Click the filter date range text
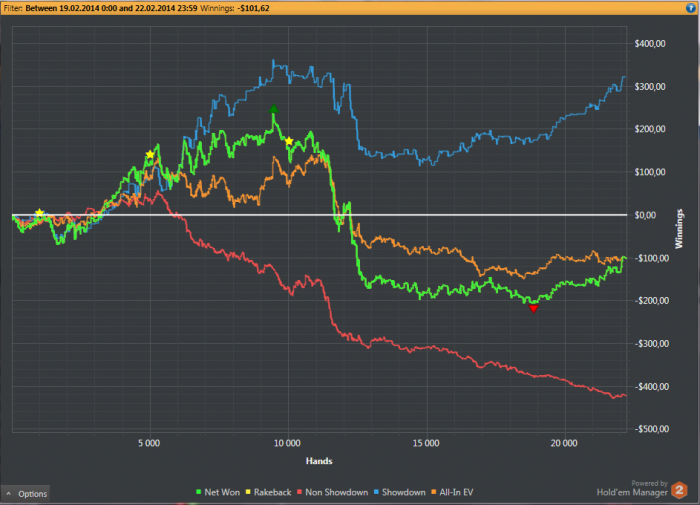The width and height of the screenshot is (700, 505). (111, 8)
